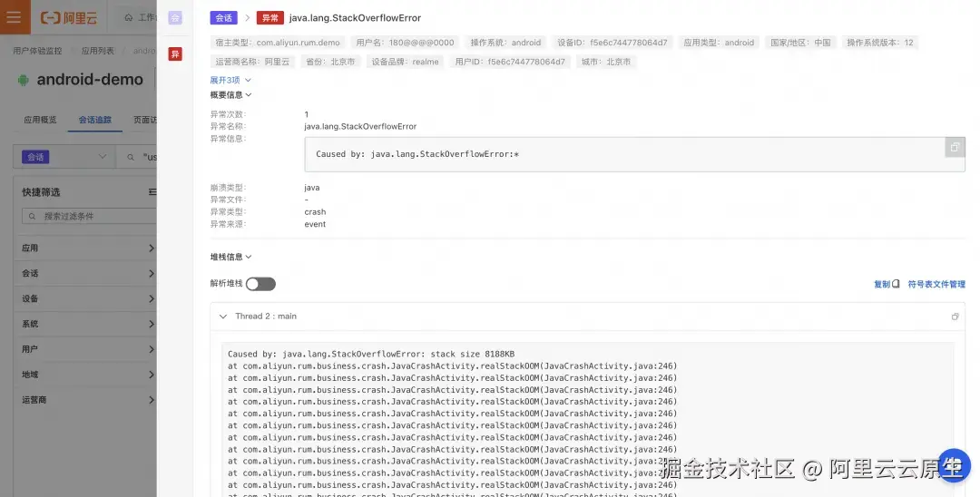This screenshot has width=980, height=497.
Task: Click the 操作系统: android tag
Action: click(505, 43)
